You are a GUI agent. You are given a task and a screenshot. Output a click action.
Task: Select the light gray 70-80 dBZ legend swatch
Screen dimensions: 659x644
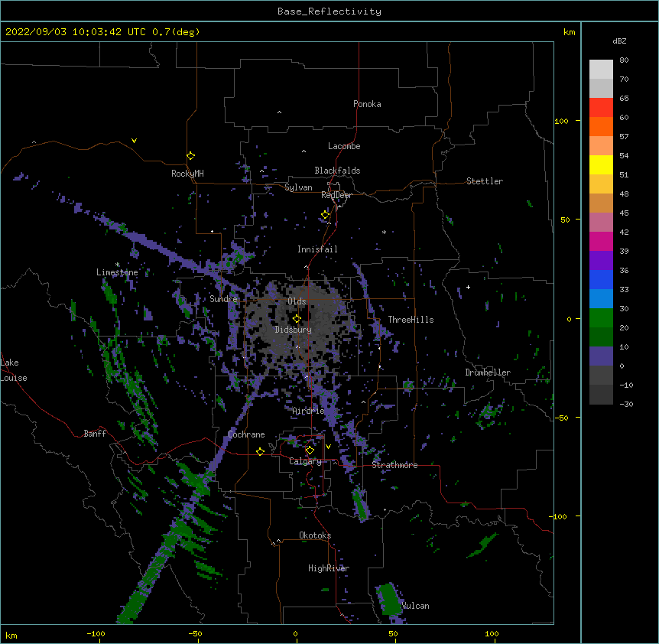[601, 69]
